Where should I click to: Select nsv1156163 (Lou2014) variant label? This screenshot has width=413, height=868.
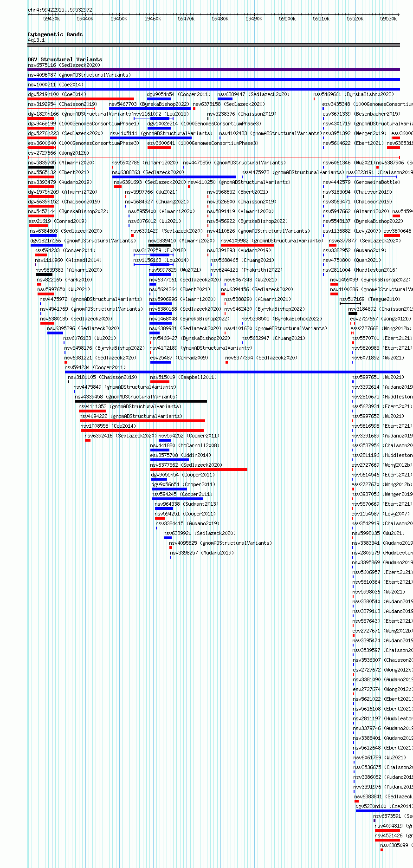[x=161, y=260]
